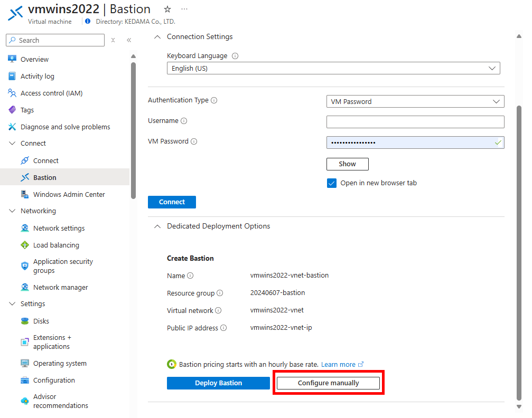532x418 pixels.
Task: Click the VM Password info icon
Action: point(194,141)
